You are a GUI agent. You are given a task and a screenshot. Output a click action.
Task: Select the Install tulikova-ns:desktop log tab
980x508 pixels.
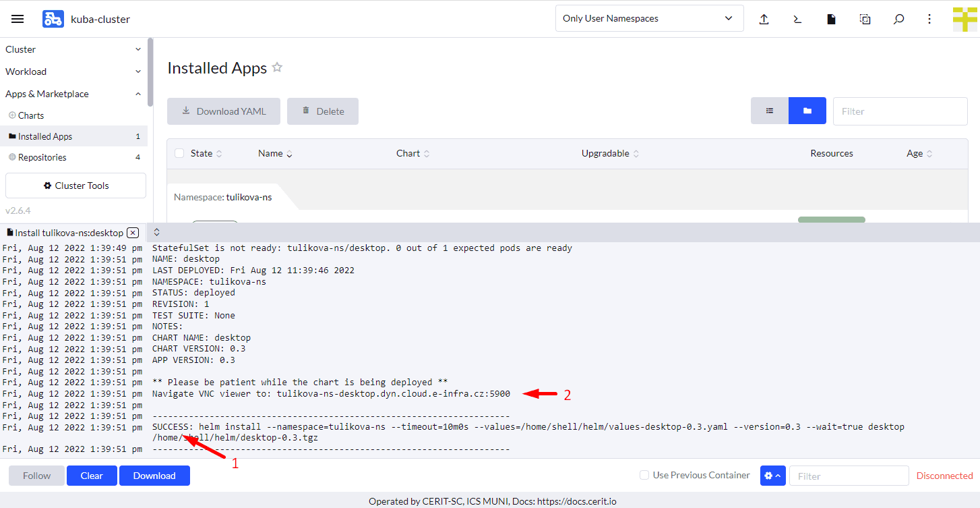click(65, 233)
